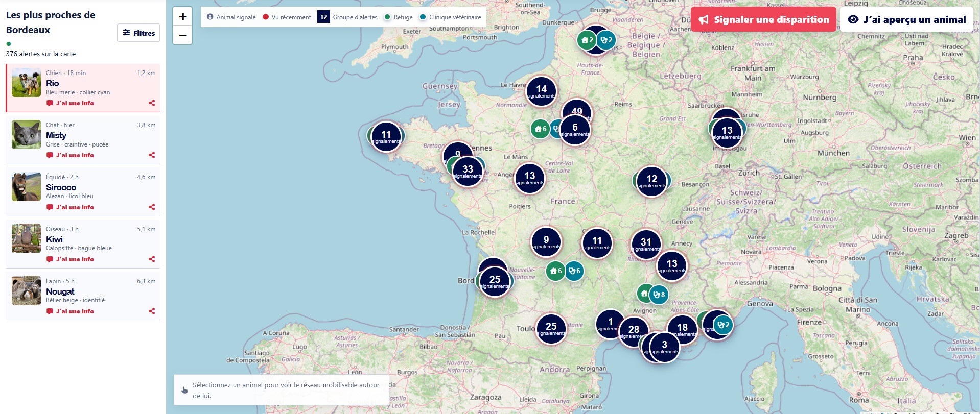Click Refuge legend entry
Screen dimensions: 980x414
(398, 17)
